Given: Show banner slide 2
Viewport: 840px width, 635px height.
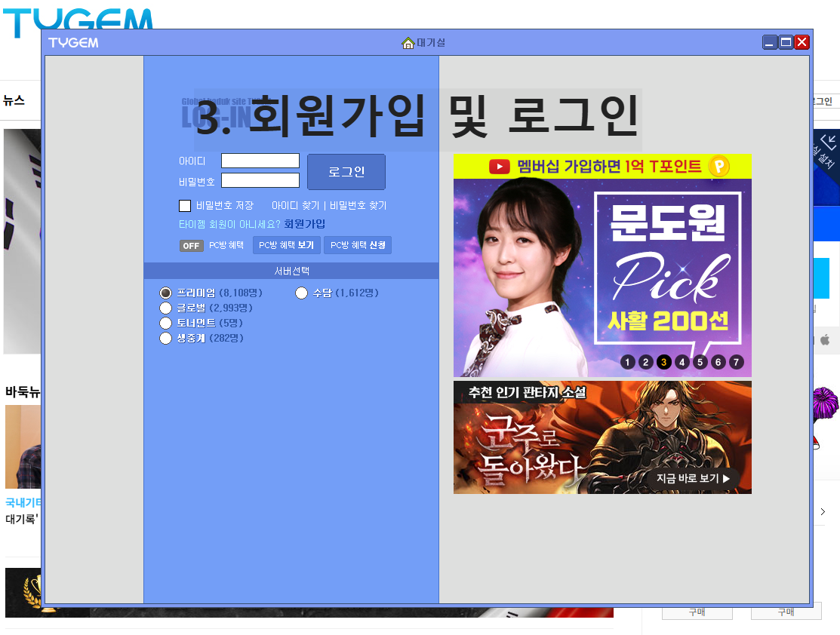Looking at the screenshot, I should (x=645, y=363).
